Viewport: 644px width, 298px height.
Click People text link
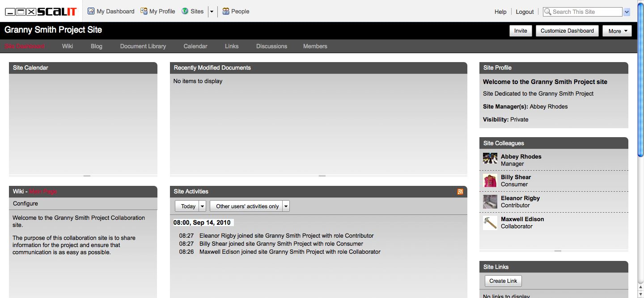[240, 11]
